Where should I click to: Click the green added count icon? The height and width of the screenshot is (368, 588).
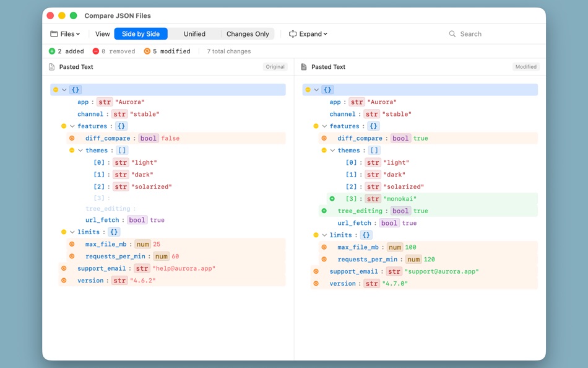point(52,51)
